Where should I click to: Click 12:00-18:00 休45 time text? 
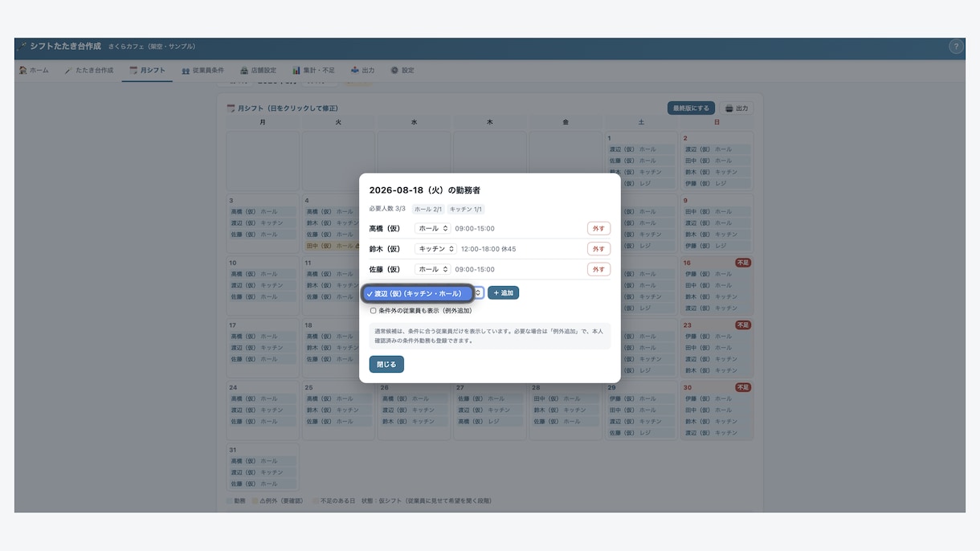(x=488, y=249)
